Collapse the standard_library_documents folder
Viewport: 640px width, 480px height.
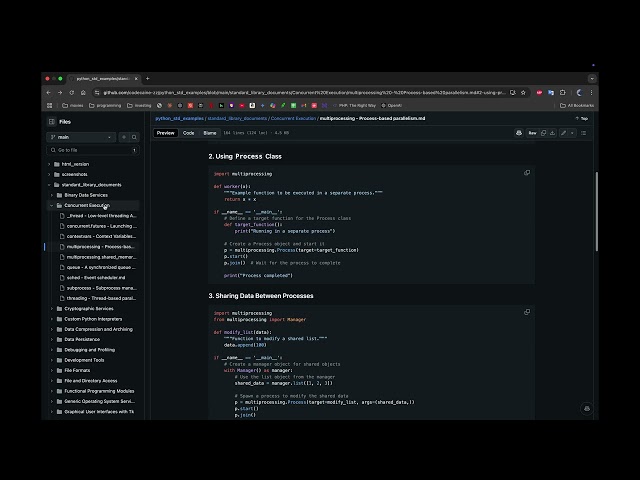49,185
